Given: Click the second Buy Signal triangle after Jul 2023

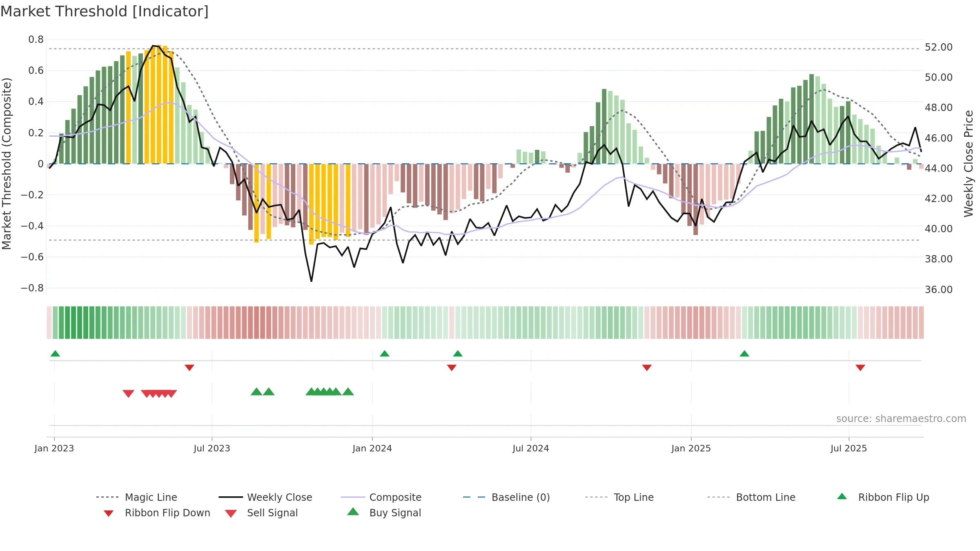Looking at the screenshot, I should coord(269,391).
